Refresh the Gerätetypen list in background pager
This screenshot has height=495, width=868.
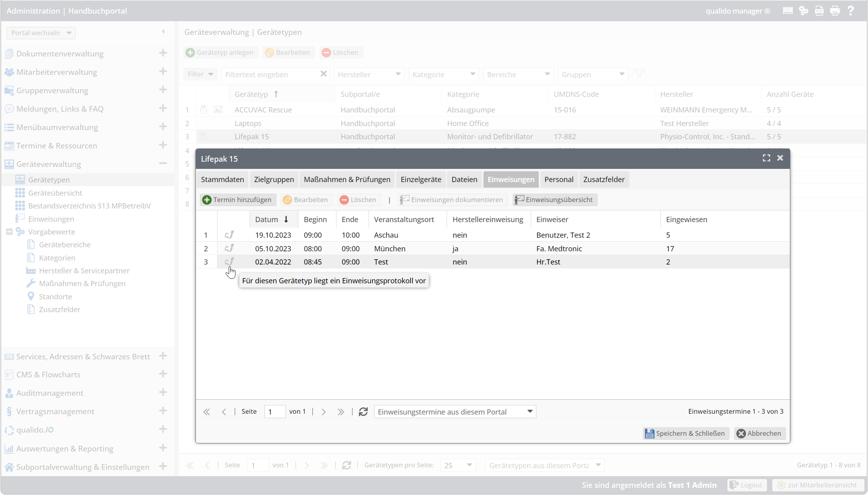[346, 465]
